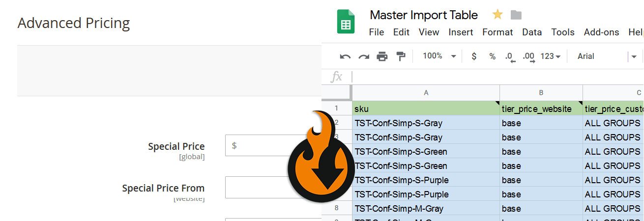Select the base cell in row 2
Screen dimensions: 644x221
tap(541, 123)
